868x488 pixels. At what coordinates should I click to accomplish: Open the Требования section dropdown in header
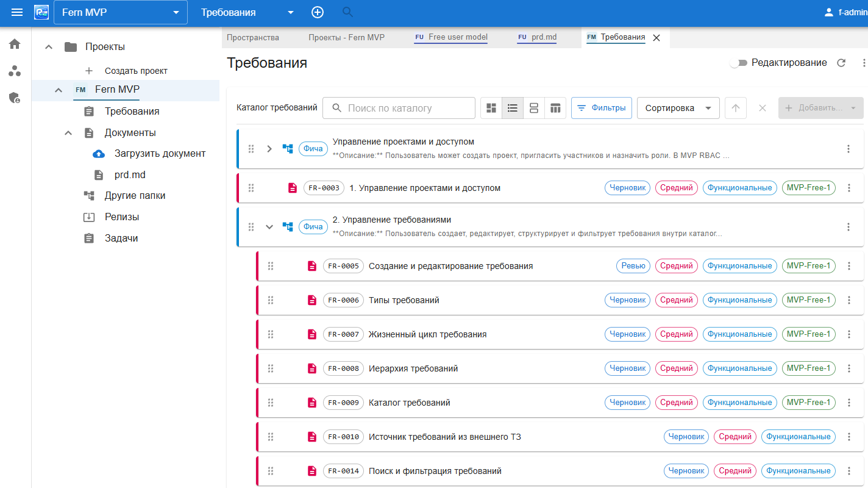click(x=247, y=12)
